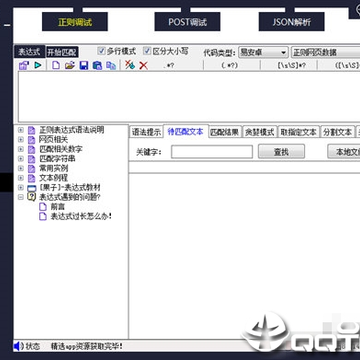The image size is (360, 360).
Task: Click status text 精选app资源获取完毕!
Action: 87,346
